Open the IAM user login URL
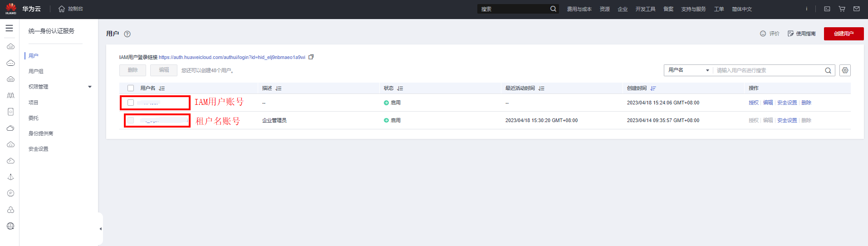Image resolution: width=868 pixels, height=246 pixels. pos(232,57)
